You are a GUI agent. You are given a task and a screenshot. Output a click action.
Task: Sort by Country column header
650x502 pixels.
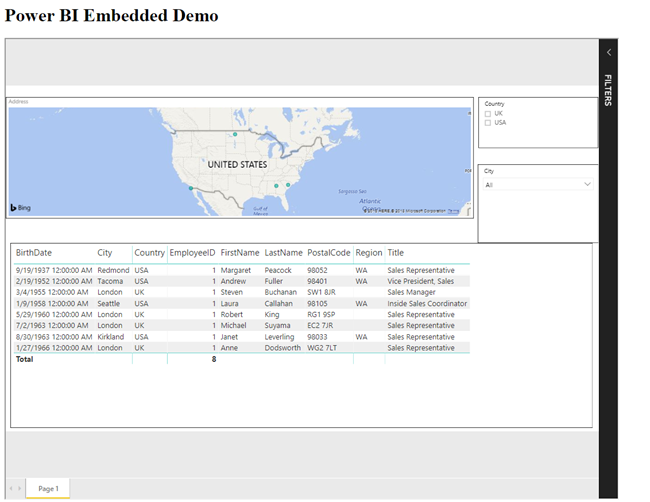coord(149,252)
